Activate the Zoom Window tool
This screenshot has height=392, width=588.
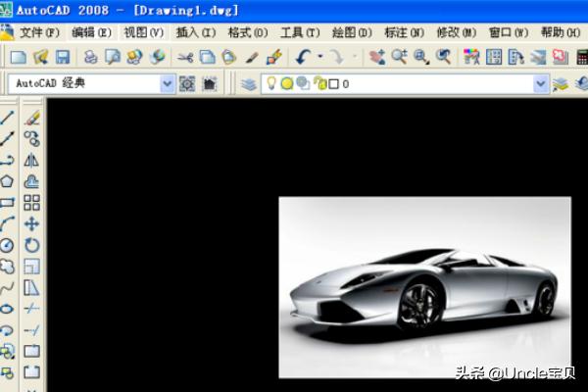421,57
